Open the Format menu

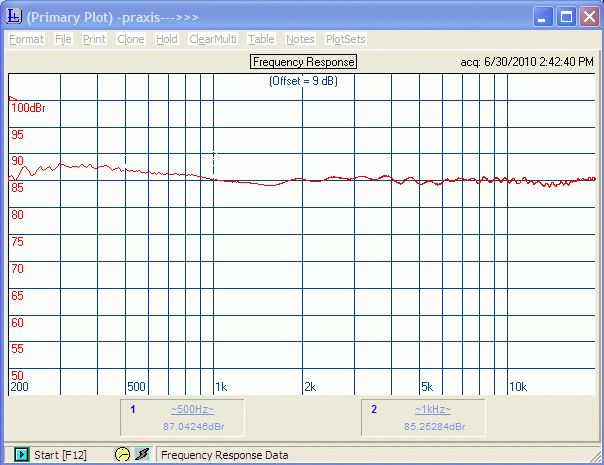(26, 39)
